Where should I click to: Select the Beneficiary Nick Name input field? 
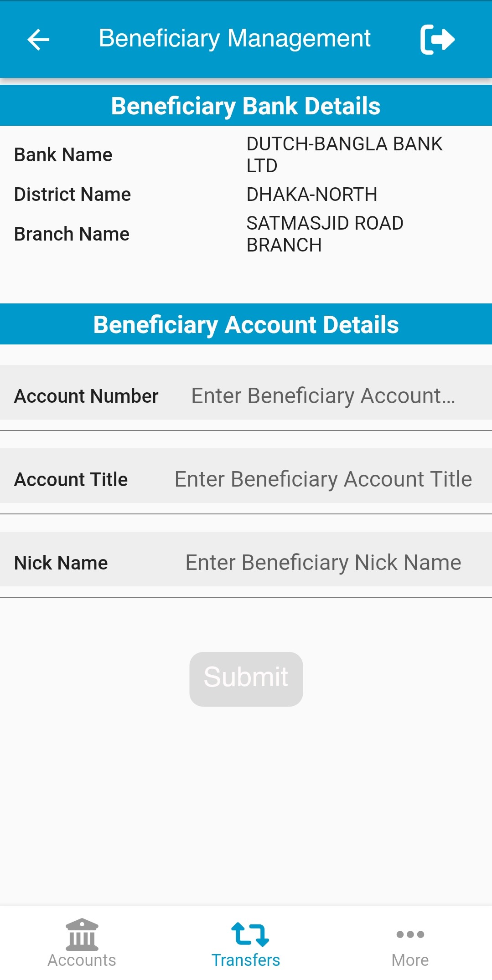tap(323, 563)
